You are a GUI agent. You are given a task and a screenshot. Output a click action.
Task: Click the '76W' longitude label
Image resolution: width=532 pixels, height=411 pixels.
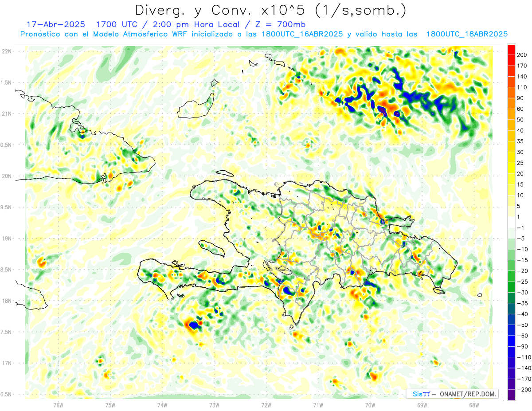(58, 405)
